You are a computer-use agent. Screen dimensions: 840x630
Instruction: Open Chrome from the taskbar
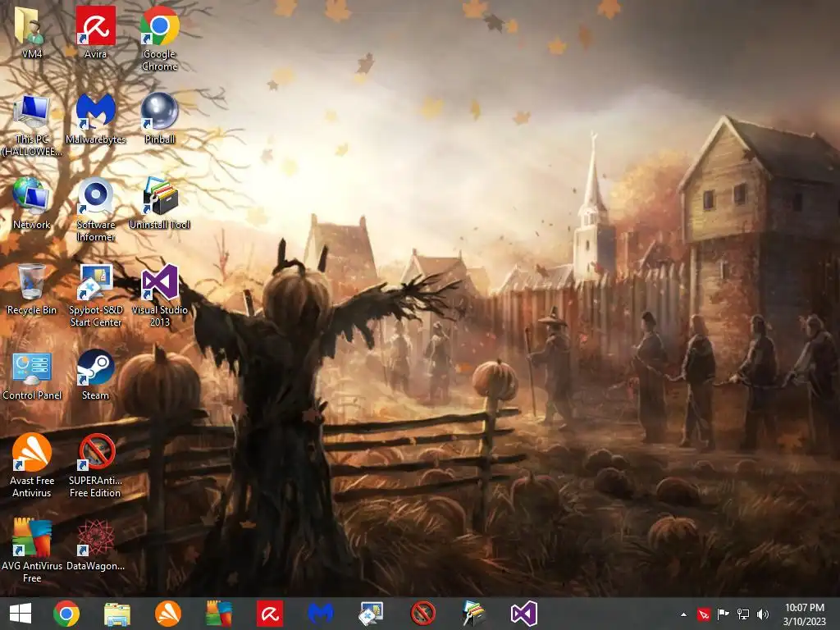66,614
